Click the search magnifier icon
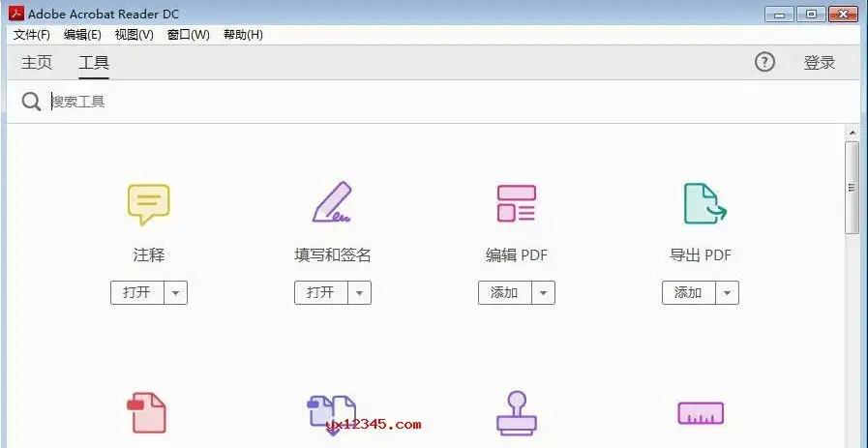868x448 pixels. [31, 102]
